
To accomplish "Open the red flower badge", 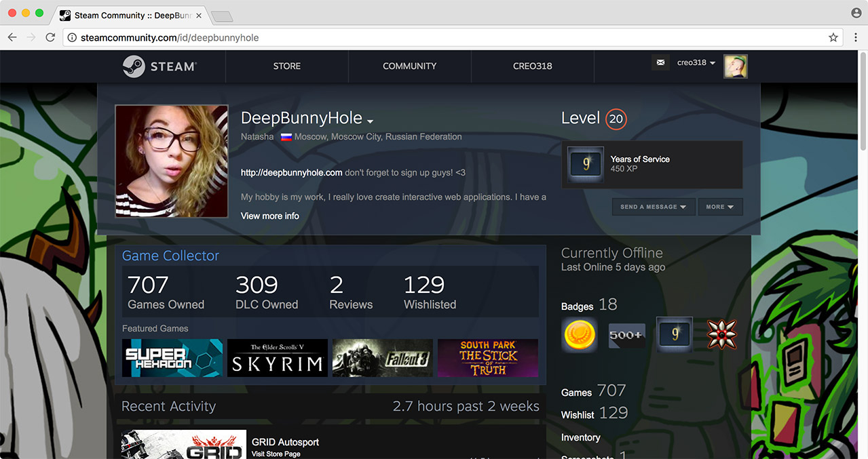I will 721,334.
